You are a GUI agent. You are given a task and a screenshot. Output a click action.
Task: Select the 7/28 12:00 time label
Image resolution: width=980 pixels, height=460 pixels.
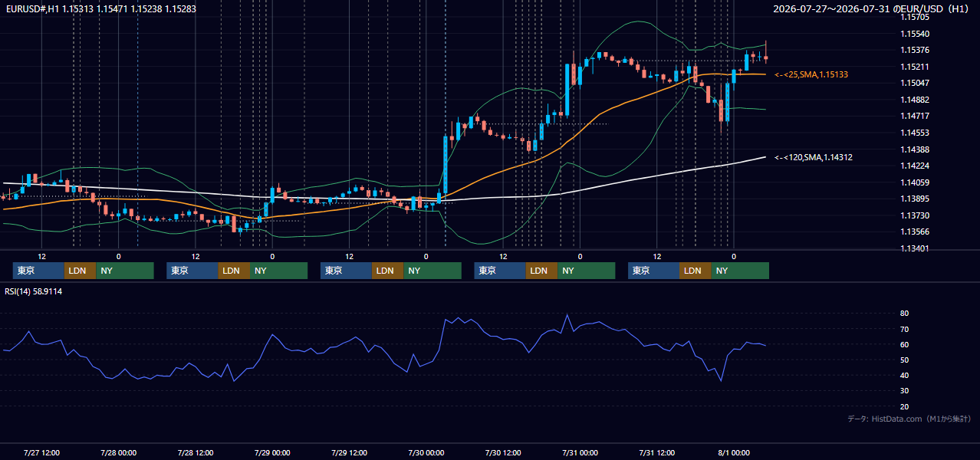(196, 452)
